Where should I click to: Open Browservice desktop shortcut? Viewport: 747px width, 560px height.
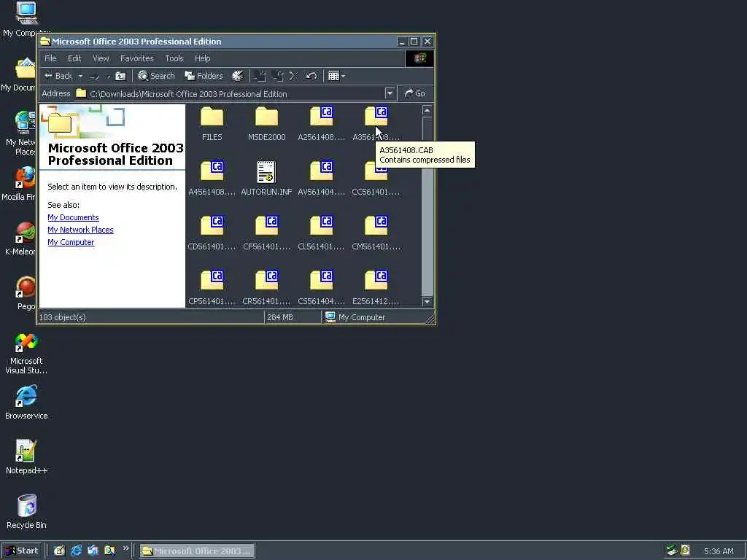(26, 402)
